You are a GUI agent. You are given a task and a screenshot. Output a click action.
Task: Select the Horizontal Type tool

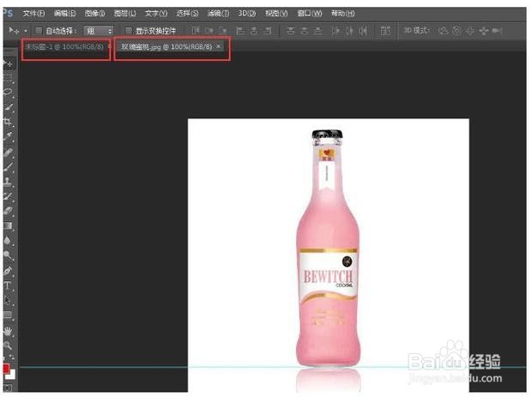(x=8, y=286)
